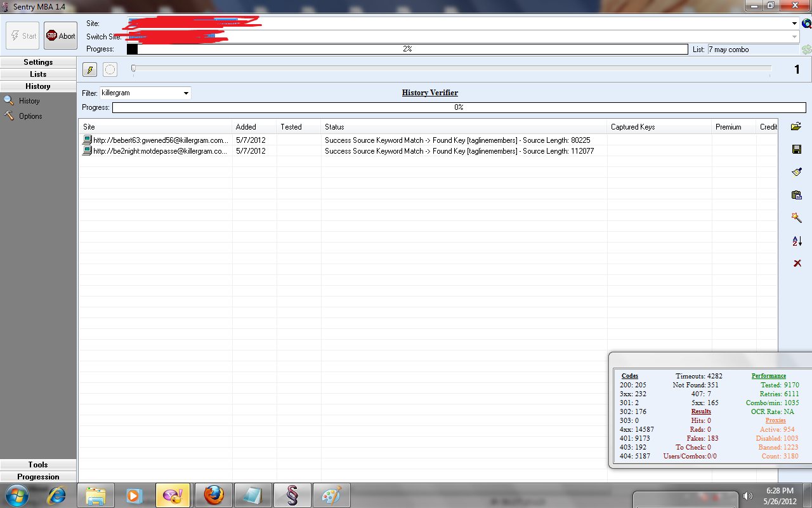Click the lightning bolt verifier button

(x=90, y=69)
